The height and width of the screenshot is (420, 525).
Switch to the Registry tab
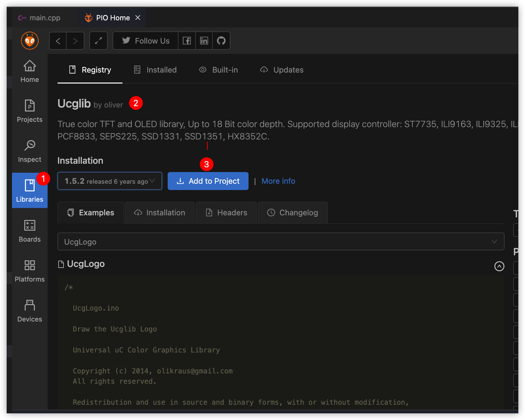tap(90, 70)
